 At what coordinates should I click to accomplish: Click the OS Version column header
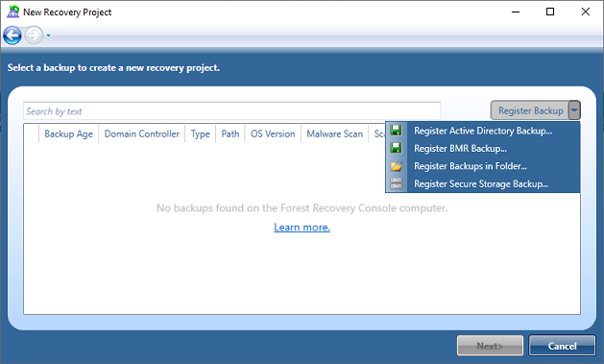pyautogui.click(x=273, y=133)
